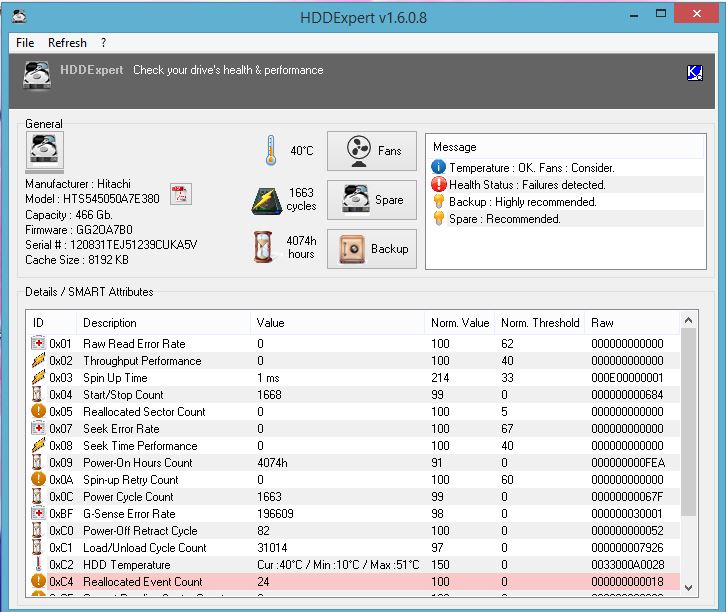
Task: Click the Fans button
Action: [372, 151]
